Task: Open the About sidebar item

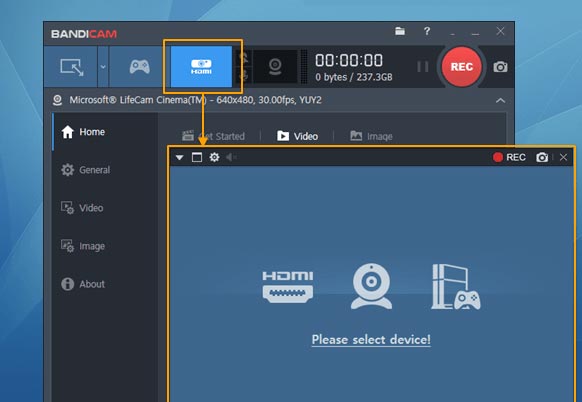Action: (x=83, y=284)
